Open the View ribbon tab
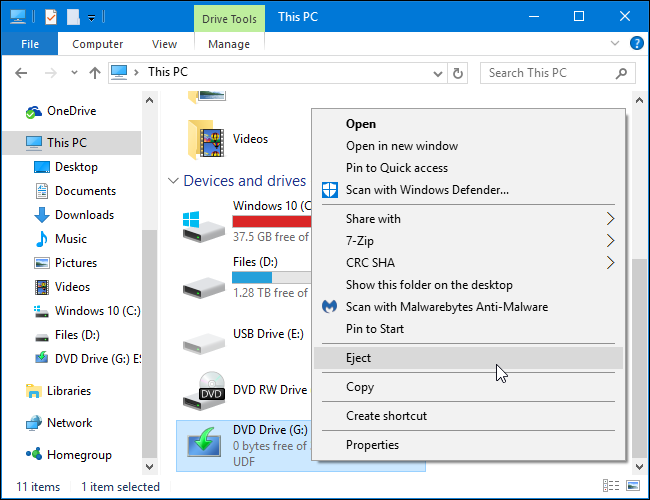 [x=164, y=44]
